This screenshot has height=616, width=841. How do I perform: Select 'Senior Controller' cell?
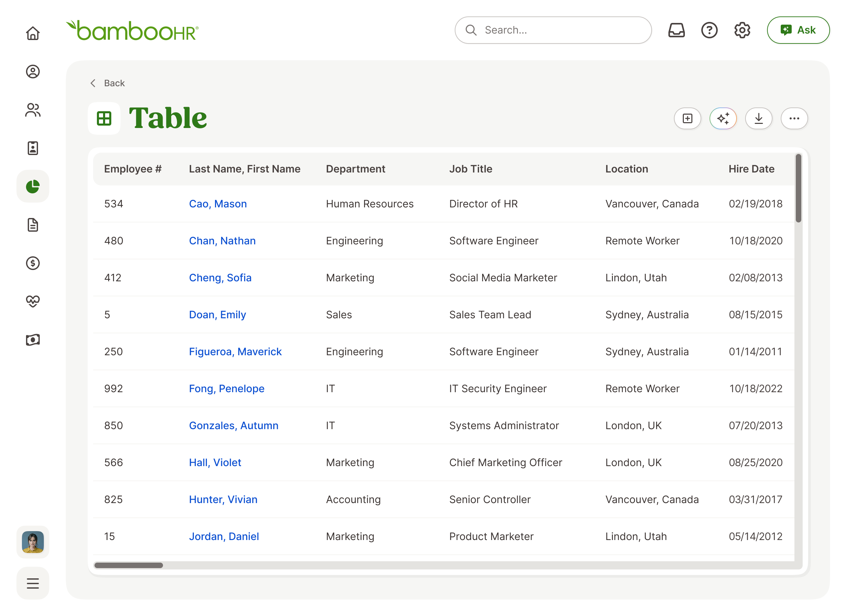[x=490, y=499]
